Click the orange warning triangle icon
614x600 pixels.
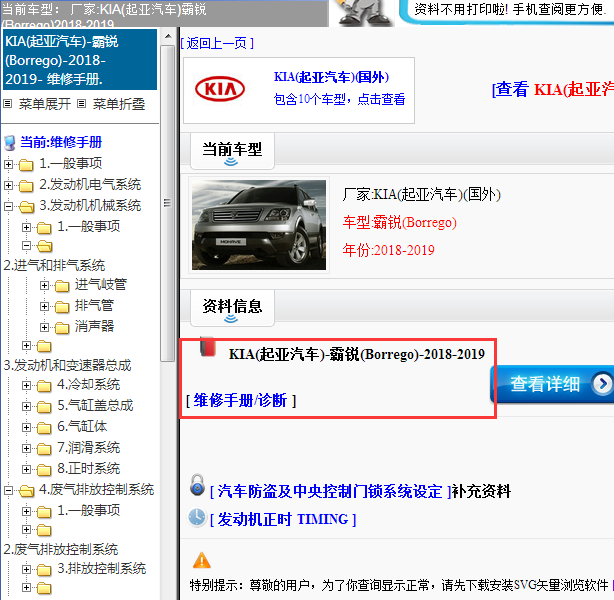point(202,560)
